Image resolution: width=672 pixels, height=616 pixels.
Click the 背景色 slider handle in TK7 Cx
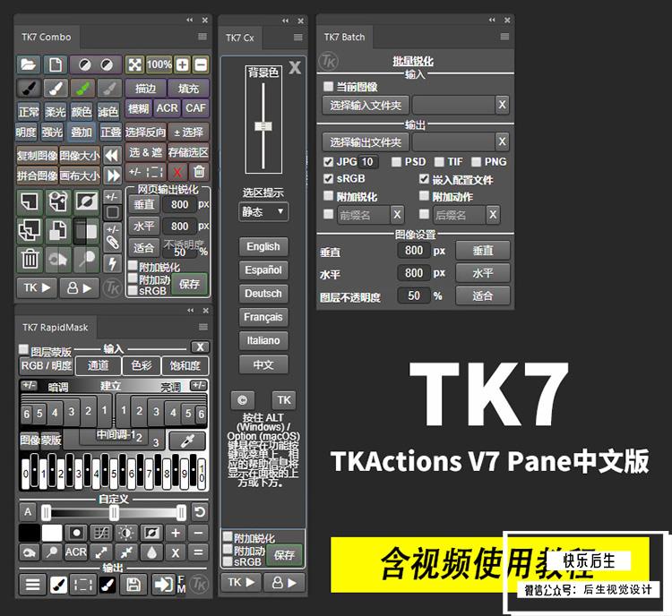point(263,126)
